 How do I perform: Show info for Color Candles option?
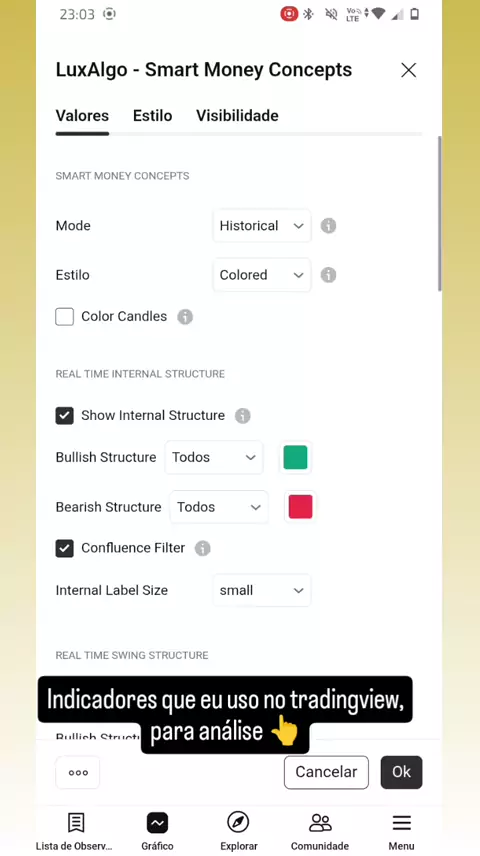185,317
